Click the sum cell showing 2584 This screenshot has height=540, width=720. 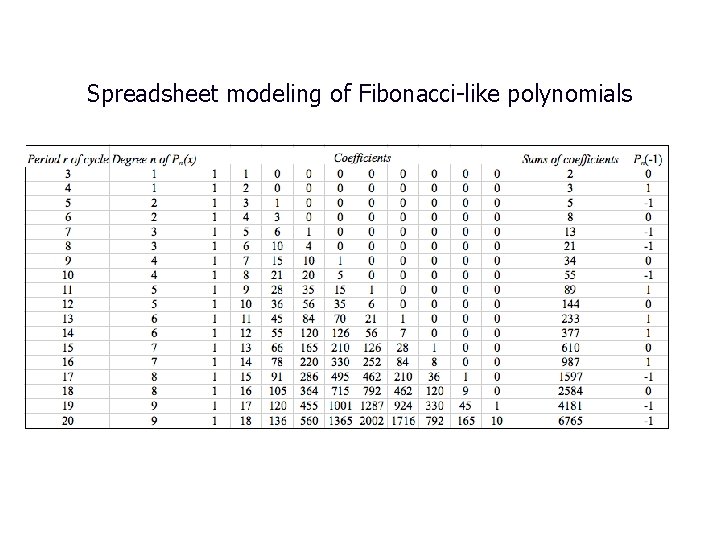point(570,391)
